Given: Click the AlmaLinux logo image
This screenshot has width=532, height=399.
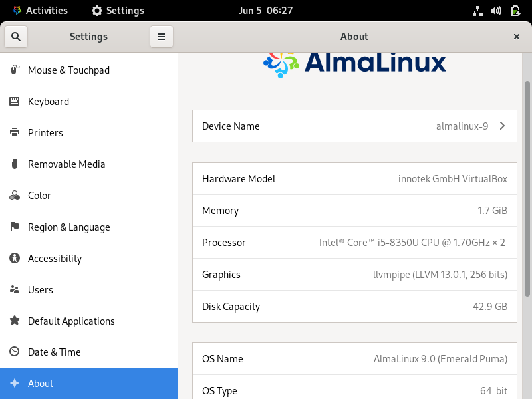Looking at the screenshot, I should point(354,65).
